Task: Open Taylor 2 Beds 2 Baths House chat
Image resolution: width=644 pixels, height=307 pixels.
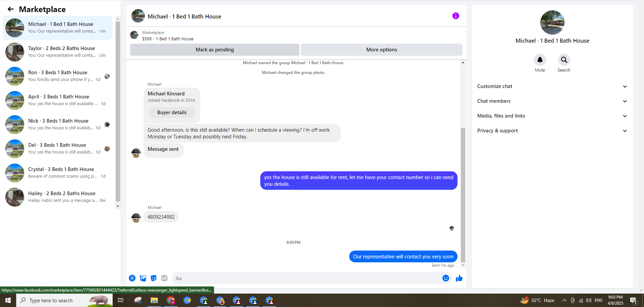Action: point(58,52)
